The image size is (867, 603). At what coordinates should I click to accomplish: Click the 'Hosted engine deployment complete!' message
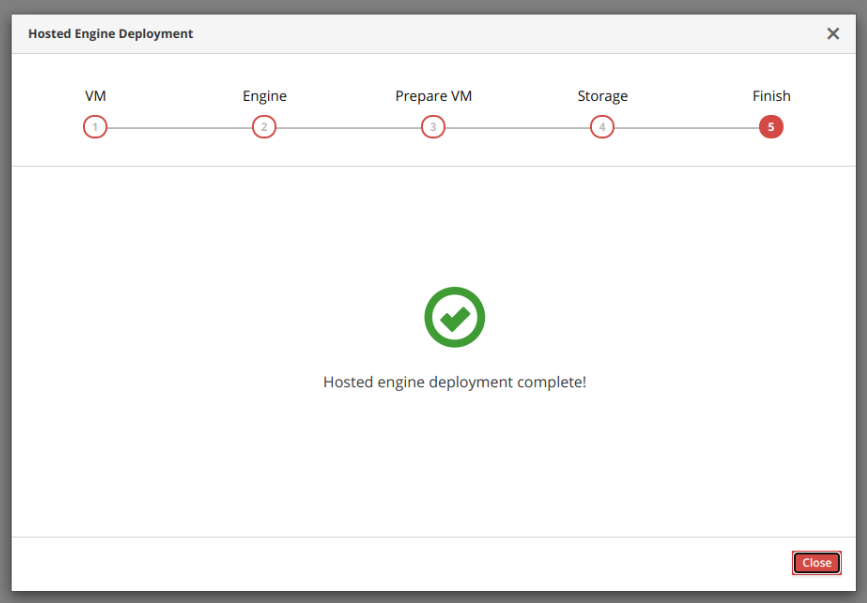(x=454, y=382)
